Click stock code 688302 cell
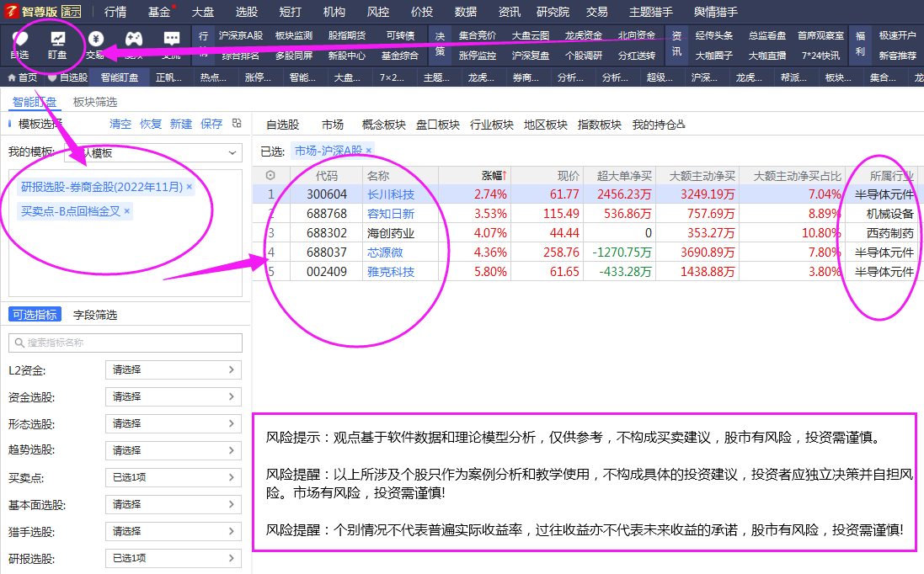This screenshot has height=574, width=924. 327,233
